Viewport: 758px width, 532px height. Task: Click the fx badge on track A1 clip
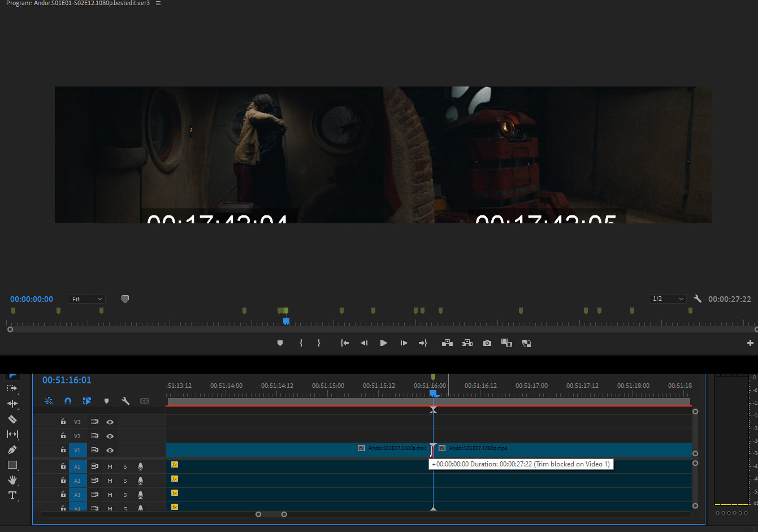[175, 465]
